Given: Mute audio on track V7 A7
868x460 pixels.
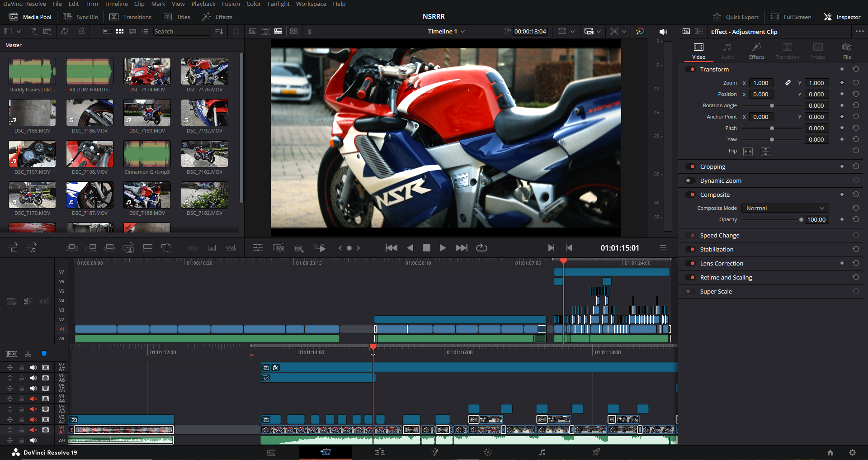Looking at the screenshot, I should [x=33, y=367].
